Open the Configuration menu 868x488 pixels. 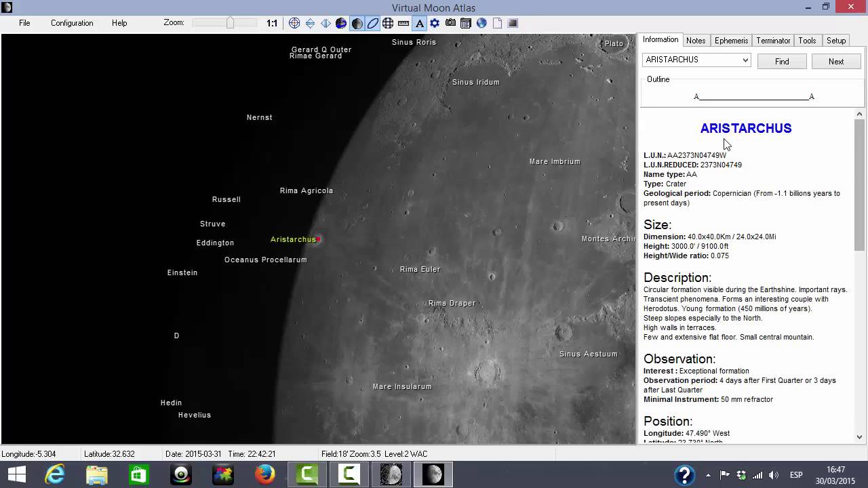[72, 23]
